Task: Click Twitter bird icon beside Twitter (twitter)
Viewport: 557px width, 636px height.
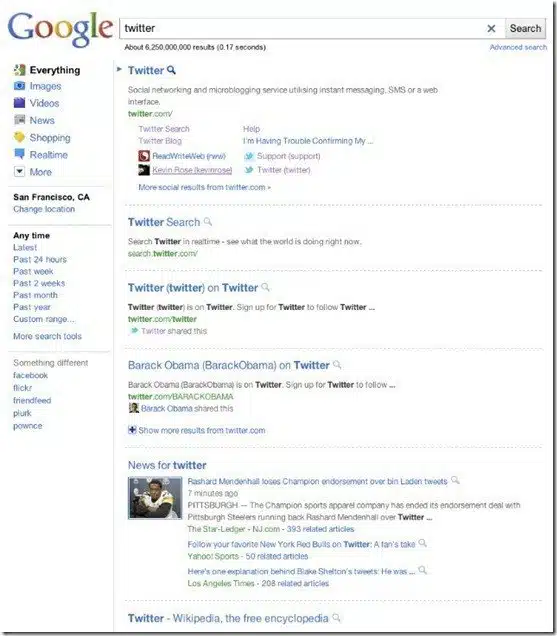Action: point(249,170)
